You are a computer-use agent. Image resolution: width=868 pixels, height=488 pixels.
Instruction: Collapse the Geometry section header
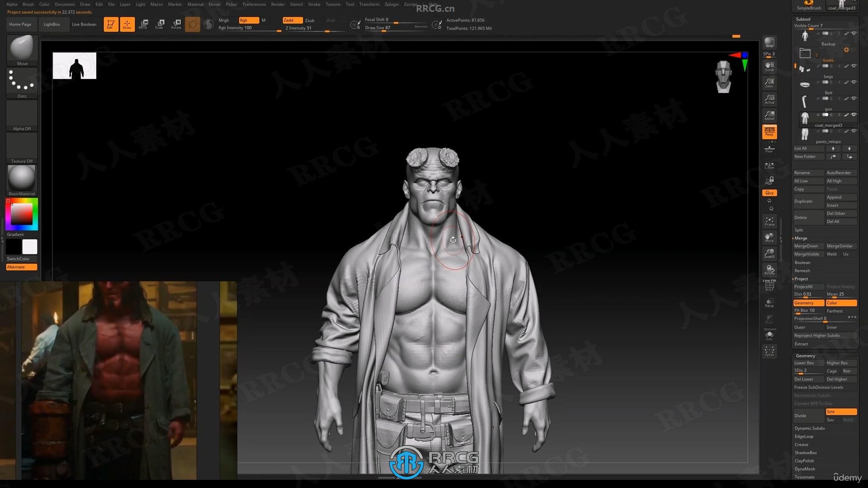coord(806,356)
